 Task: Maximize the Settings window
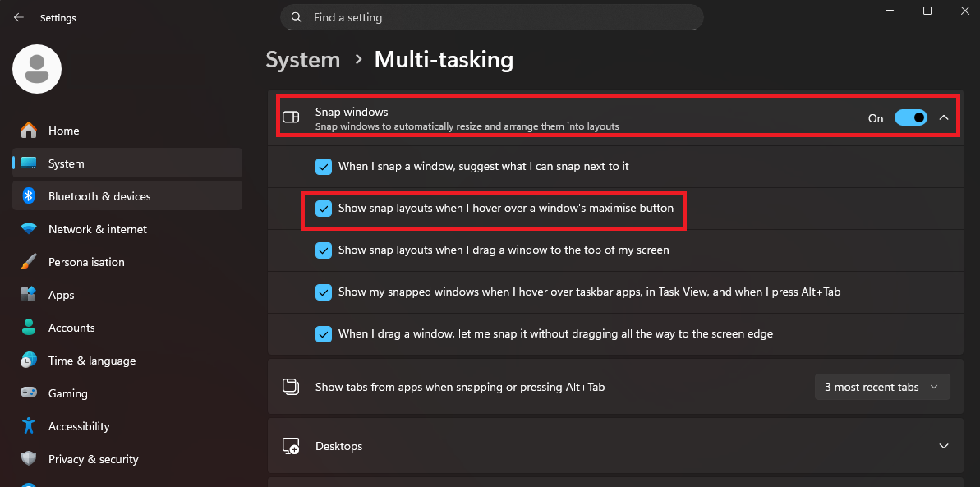tap(927, 11)
